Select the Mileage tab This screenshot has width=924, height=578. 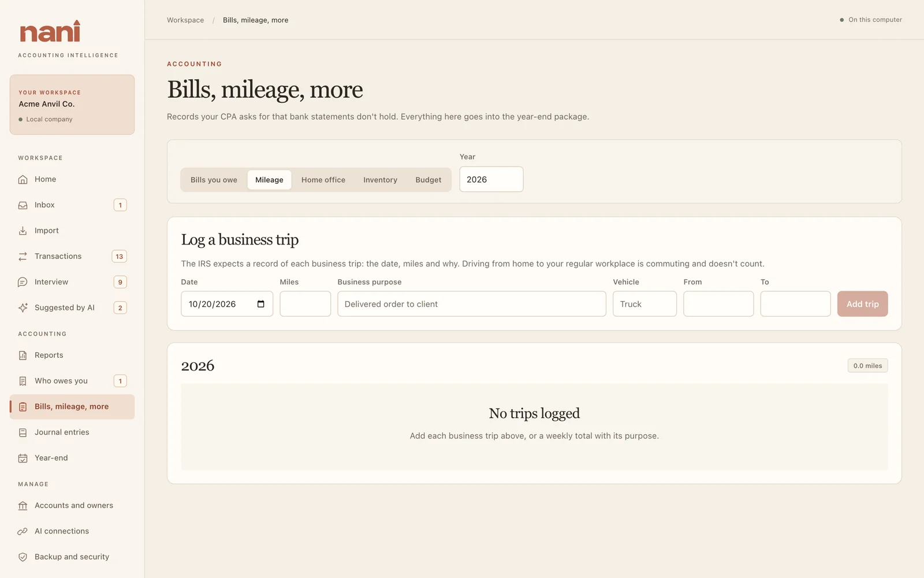[269, 180]
